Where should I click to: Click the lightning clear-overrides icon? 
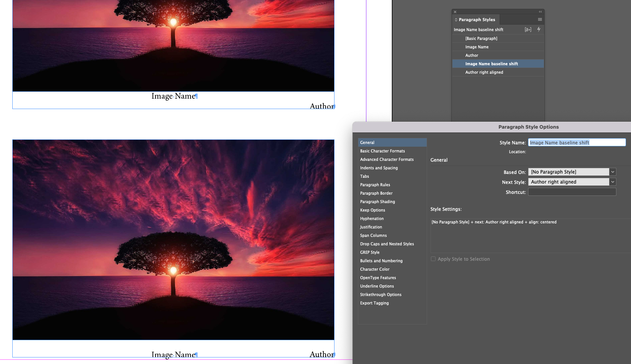(538, 29)
